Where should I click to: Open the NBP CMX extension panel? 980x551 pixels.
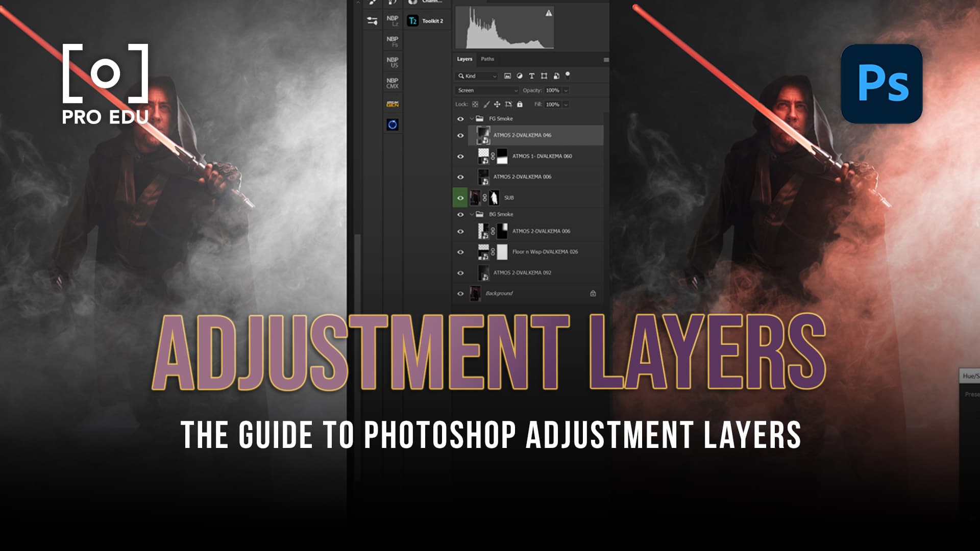pos(393,83)
